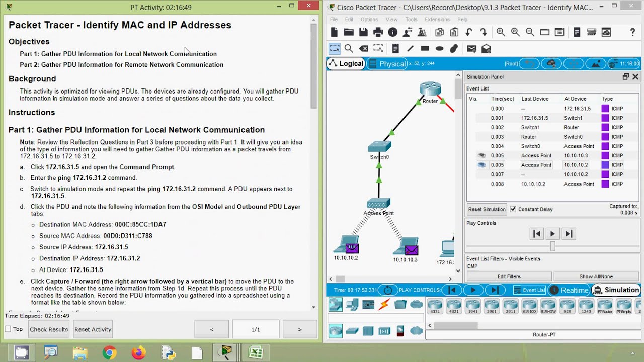Toggle the Top checkbox in PT Activity
The height and width of the screenshot is (362, 644).
click(x=8, y=329)
